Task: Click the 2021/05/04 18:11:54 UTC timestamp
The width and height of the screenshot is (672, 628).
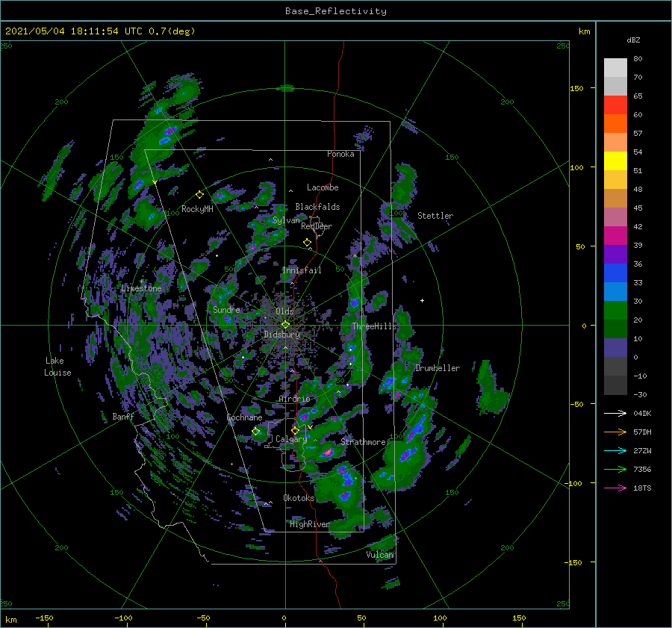Action: [74, 31]
